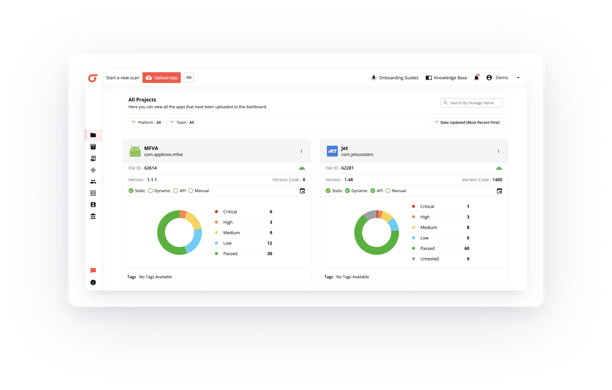Open the grid icon in the sidebar
Screen dimensions: 612x390
[93, 193]
